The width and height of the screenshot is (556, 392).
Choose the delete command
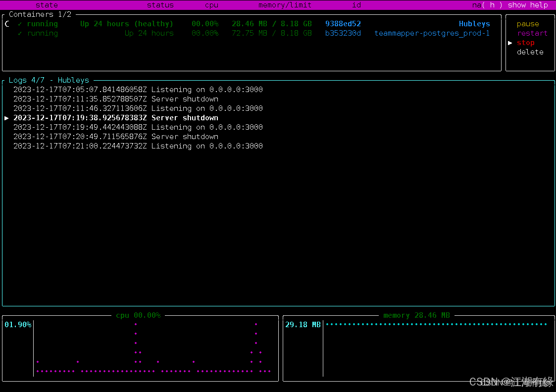click(x=530, y=52)
